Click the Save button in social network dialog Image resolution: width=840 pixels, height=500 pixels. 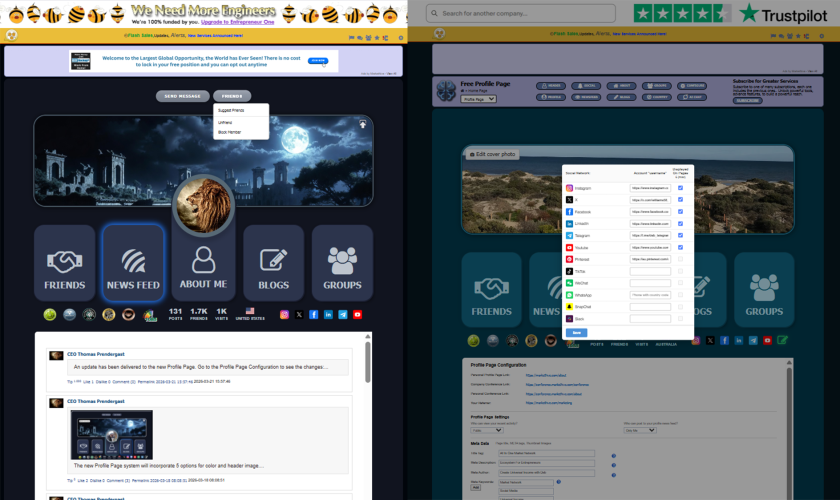tap(577, 332)
